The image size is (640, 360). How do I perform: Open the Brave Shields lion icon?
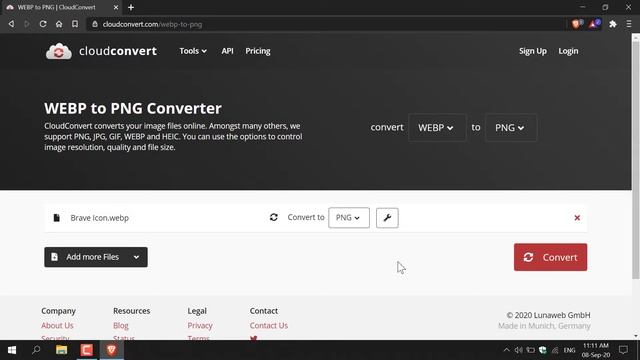coord(577,24)
